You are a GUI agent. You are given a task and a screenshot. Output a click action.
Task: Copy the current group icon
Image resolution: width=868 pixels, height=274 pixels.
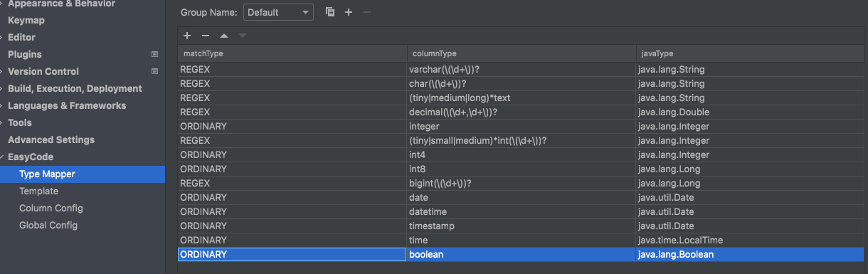tap(329, 12)
